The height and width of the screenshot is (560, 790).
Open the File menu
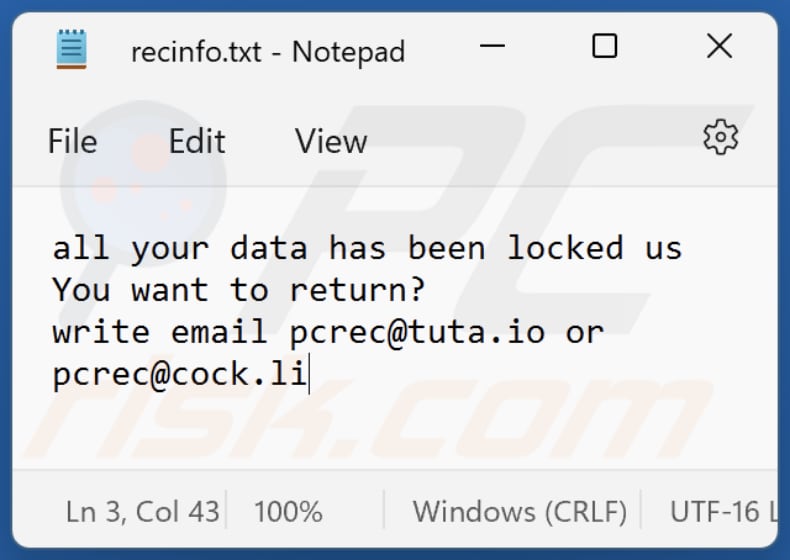(x=72, y=141)
